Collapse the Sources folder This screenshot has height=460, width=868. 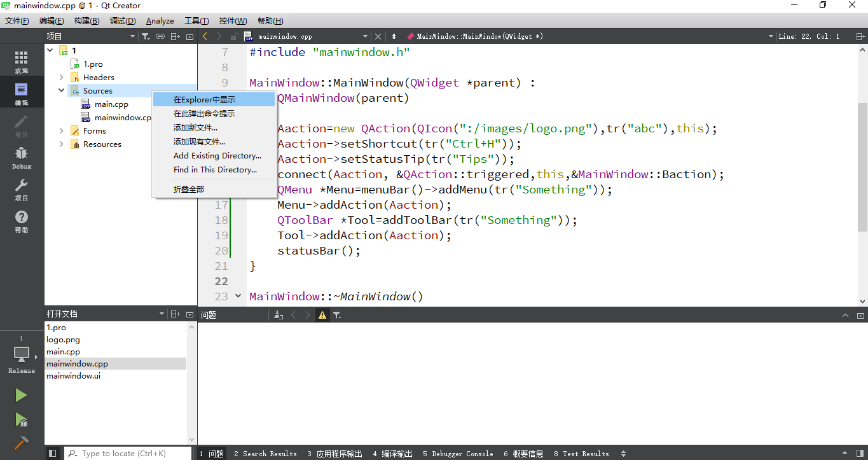coord(62,90)
